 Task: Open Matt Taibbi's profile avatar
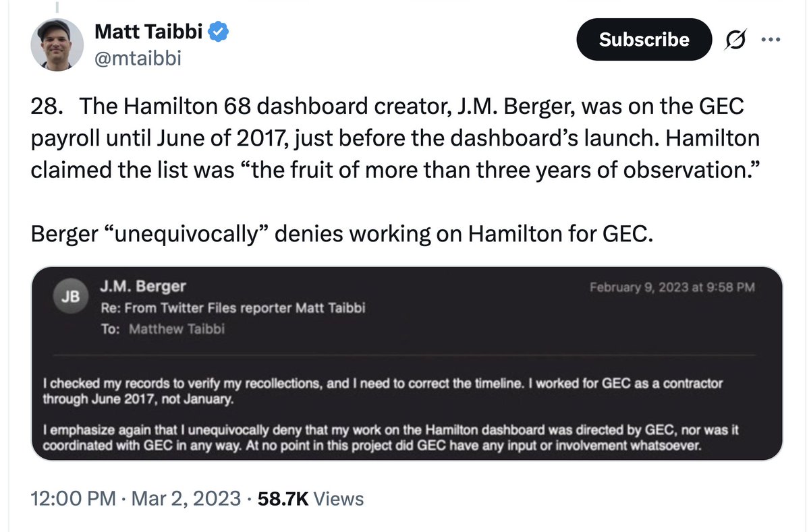pos(57,45)
